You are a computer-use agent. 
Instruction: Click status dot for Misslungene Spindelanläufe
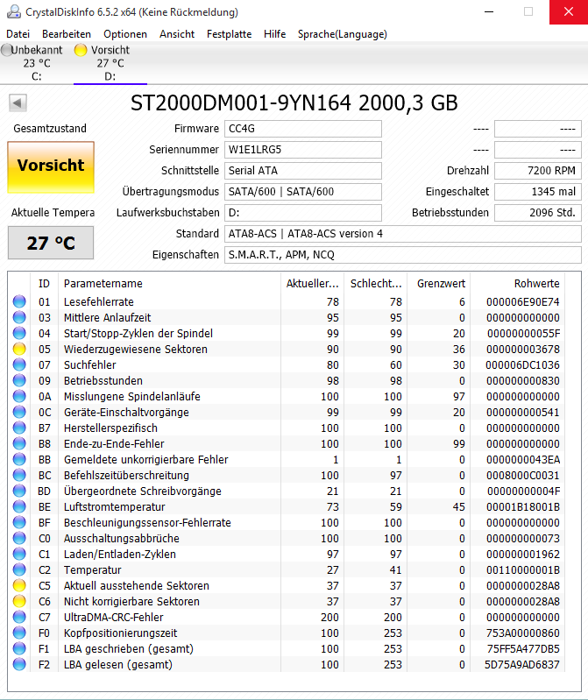pos(19,396)
